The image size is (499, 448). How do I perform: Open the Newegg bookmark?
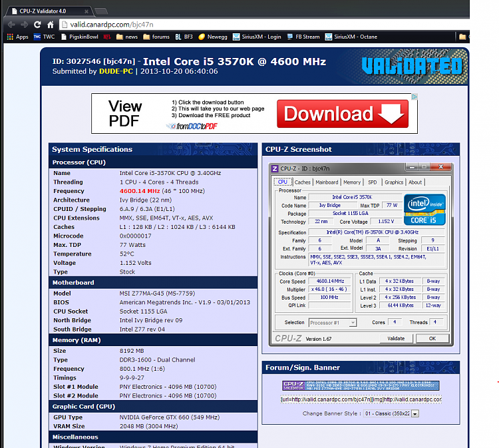213,37
